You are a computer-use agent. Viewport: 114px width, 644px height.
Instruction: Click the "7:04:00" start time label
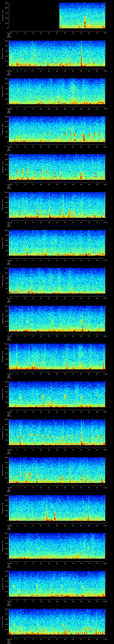(x=9, y=33)
